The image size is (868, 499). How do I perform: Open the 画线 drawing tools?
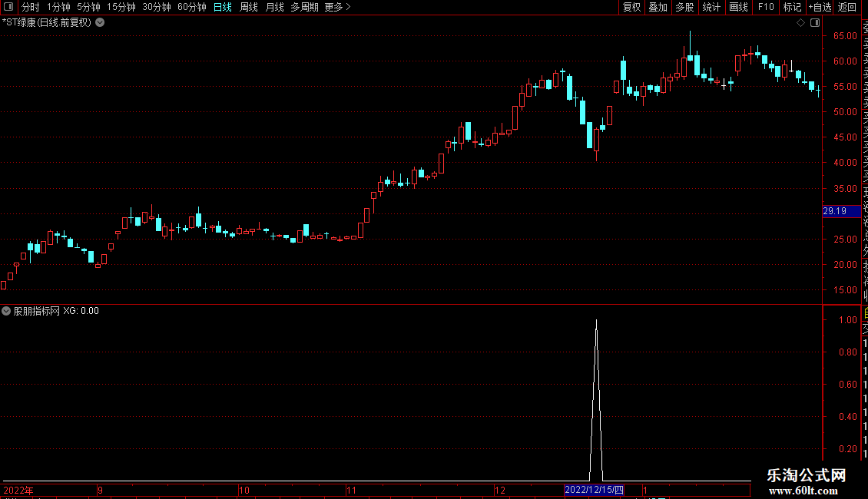click(x=738, y=7)
